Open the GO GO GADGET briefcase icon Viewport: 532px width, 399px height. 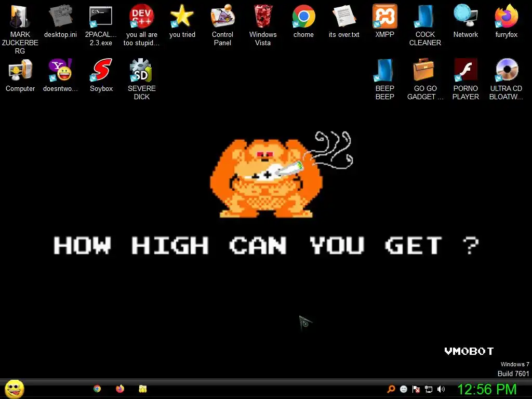point(425,70)
